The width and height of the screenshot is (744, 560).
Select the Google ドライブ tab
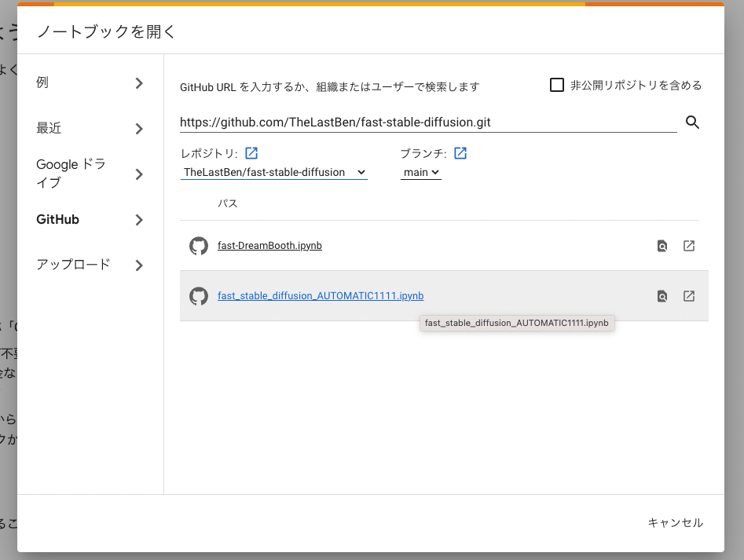pos(90,174)
